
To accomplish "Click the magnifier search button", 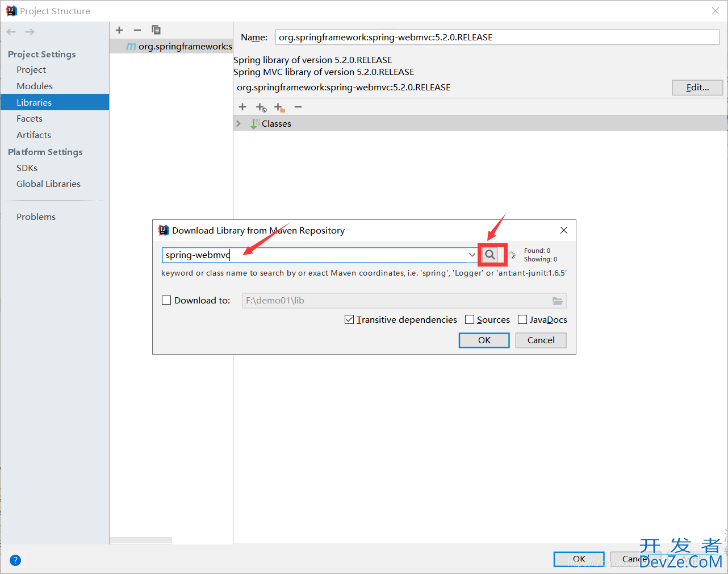I will coord(490,255).
